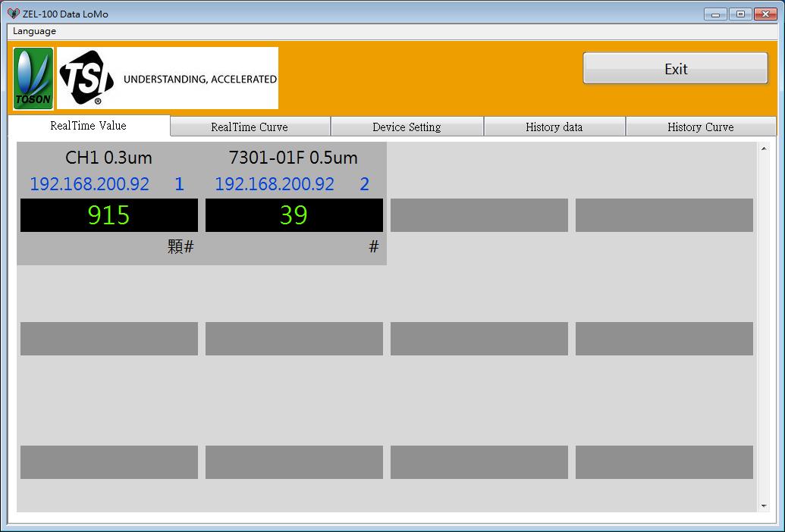Click the TOSON logo icon
The image size is (785, 532).
coord(33,77)
